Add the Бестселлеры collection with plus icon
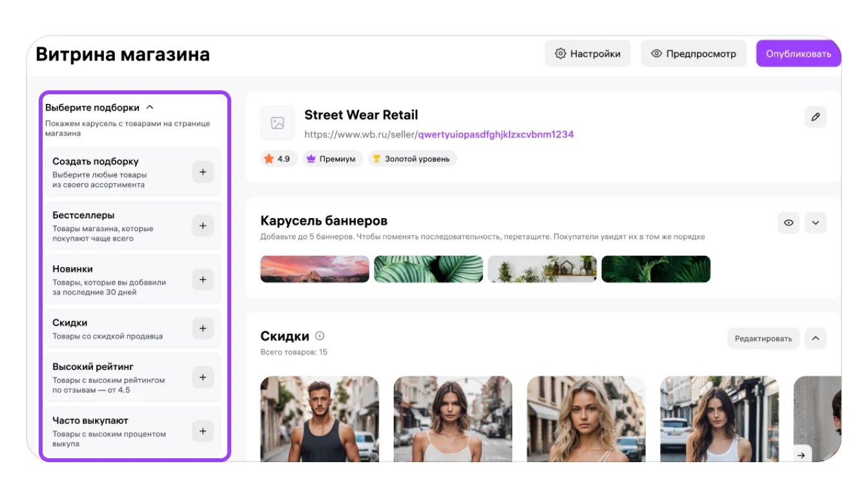 point(203,226)
